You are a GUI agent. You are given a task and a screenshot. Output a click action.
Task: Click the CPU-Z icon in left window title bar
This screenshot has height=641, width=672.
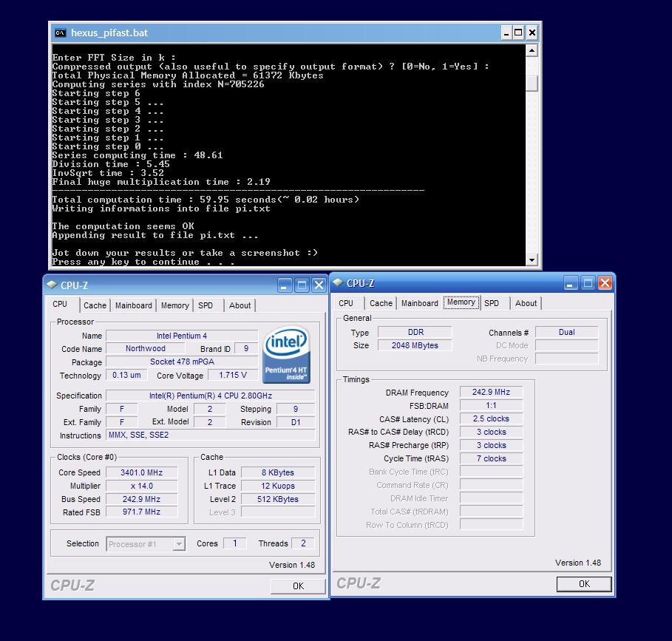click(52, 285)
